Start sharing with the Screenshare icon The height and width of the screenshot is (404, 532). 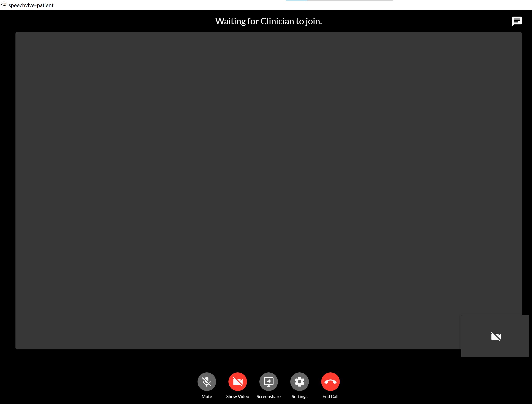(x=268, y=382)
